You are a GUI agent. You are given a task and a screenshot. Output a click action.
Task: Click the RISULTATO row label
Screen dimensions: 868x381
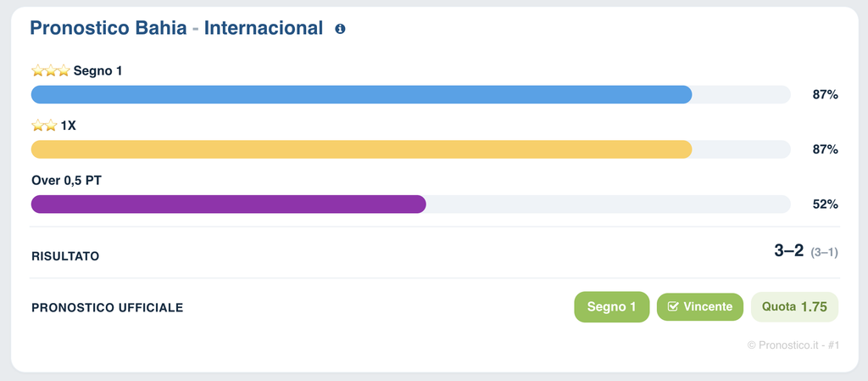[65, 256]
